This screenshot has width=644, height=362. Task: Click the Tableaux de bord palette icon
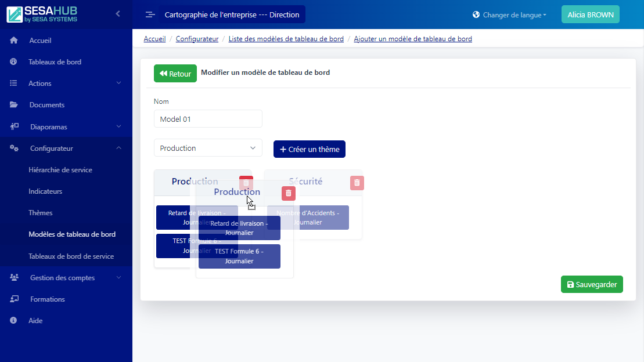14,62
